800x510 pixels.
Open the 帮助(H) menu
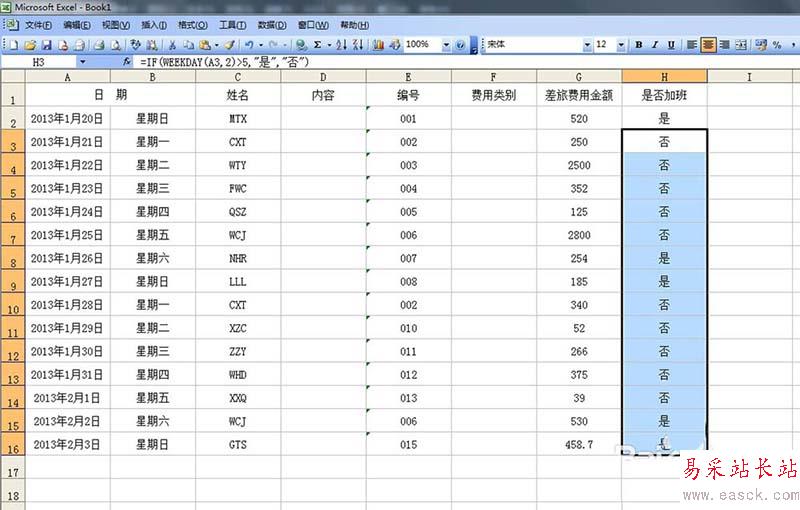355,25
